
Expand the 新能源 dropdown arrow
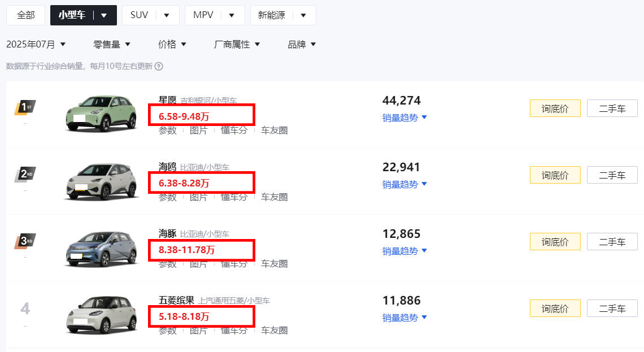[x=303, y=16]
